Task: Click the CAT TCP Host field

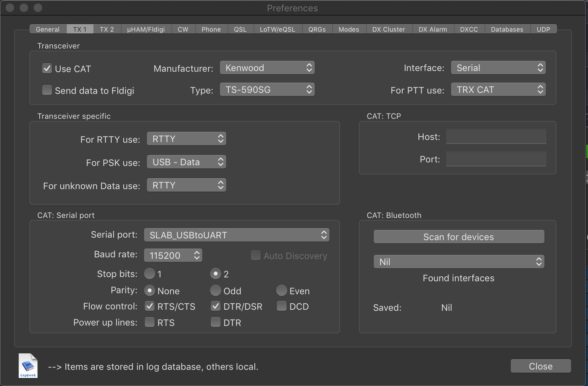Action: (x=496, y=136)
